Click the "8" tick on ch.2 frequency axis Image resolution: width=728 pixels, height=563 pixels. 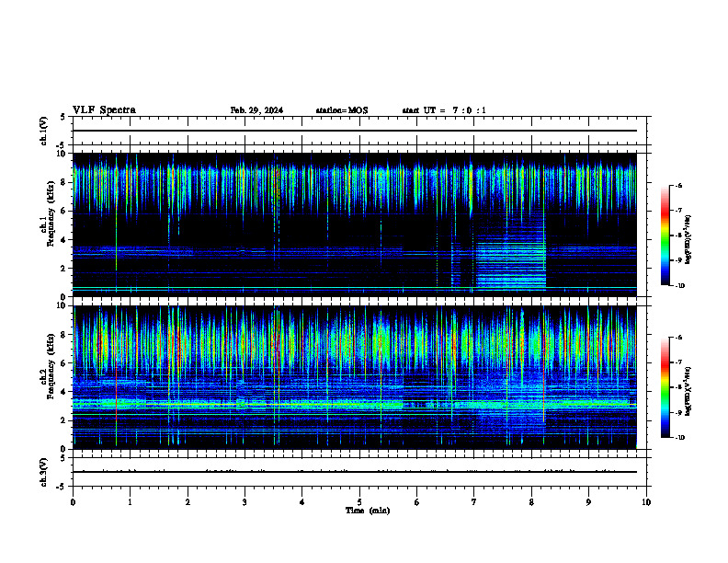pos(63,335)
